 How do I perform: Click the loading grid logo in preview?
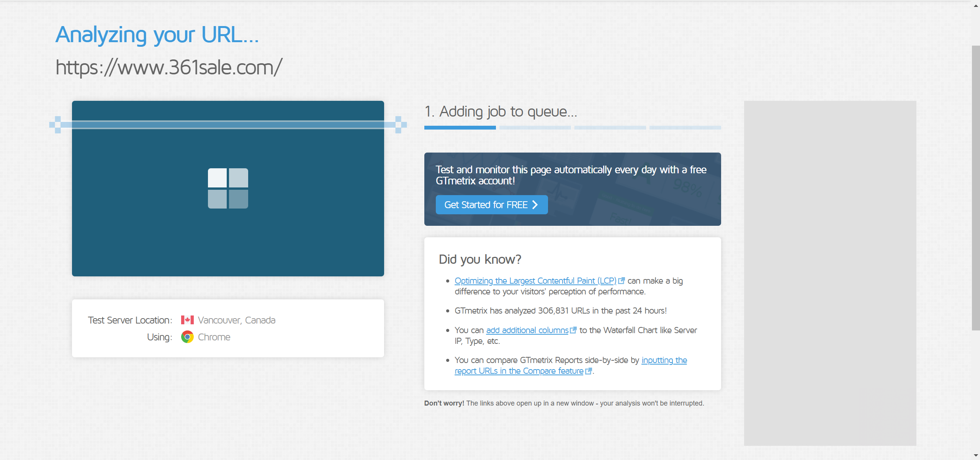coord(228,189)
